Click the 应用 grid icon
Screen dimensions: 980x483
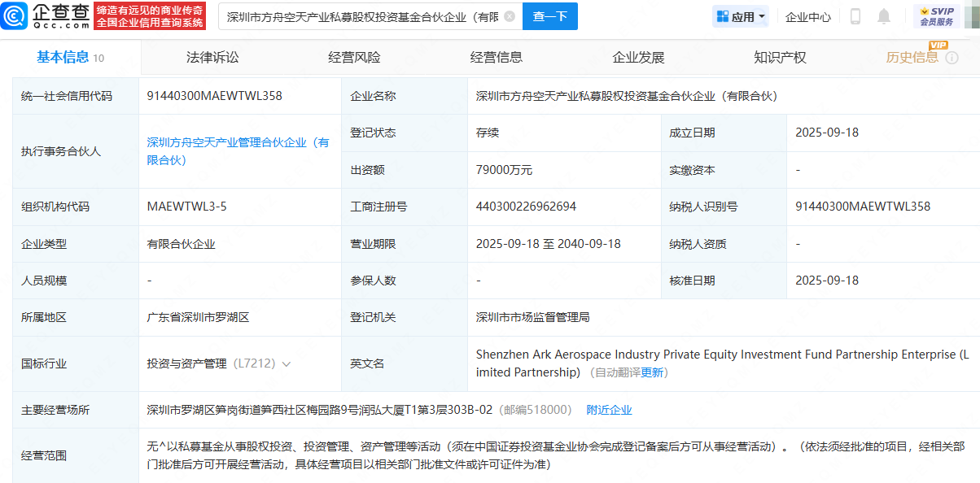(722, 16)
